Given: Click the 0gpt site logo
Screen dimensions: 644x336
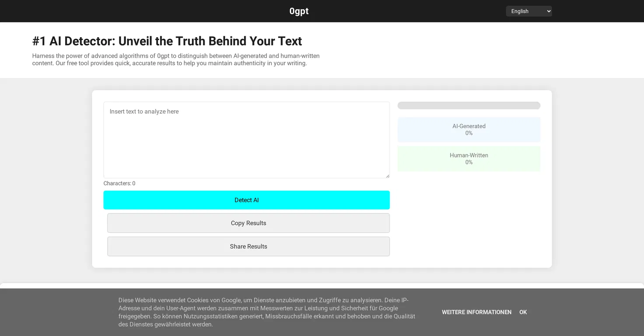Looking at the screenshot, I should pyautogui.click(x=299, y=11).
